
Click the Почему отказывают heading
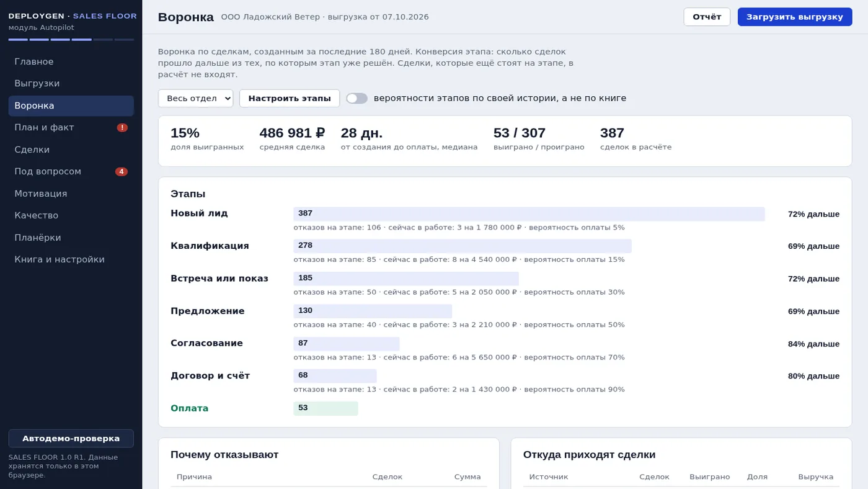[x=224, y=455]
